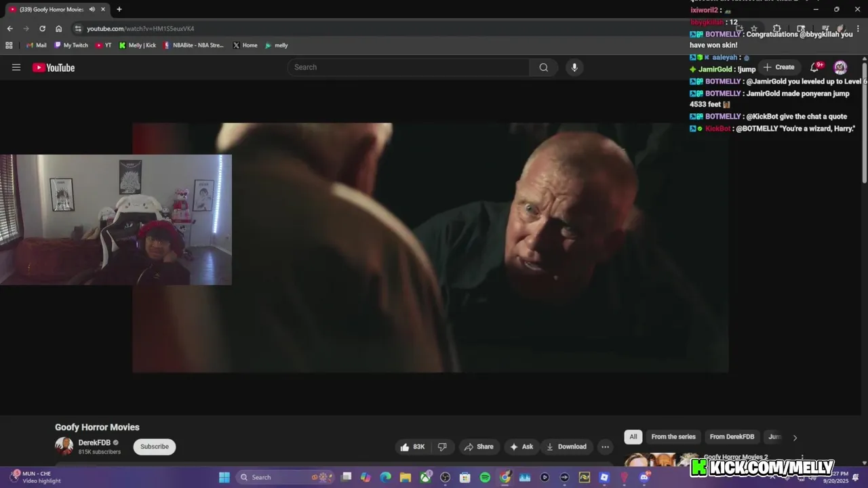868x488 pixels.
Task: Open the Chrome extensions puzzle icon
Action: coord(777,28)
